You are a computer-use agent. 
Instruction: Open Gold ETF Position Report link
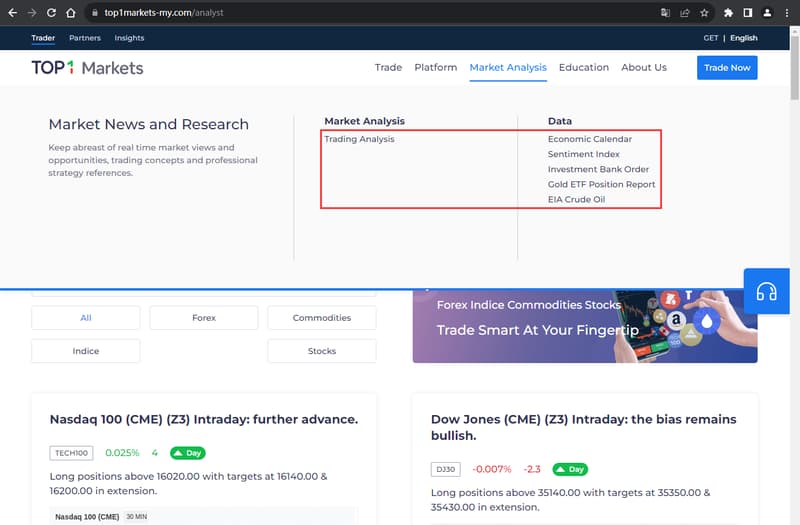602,184
